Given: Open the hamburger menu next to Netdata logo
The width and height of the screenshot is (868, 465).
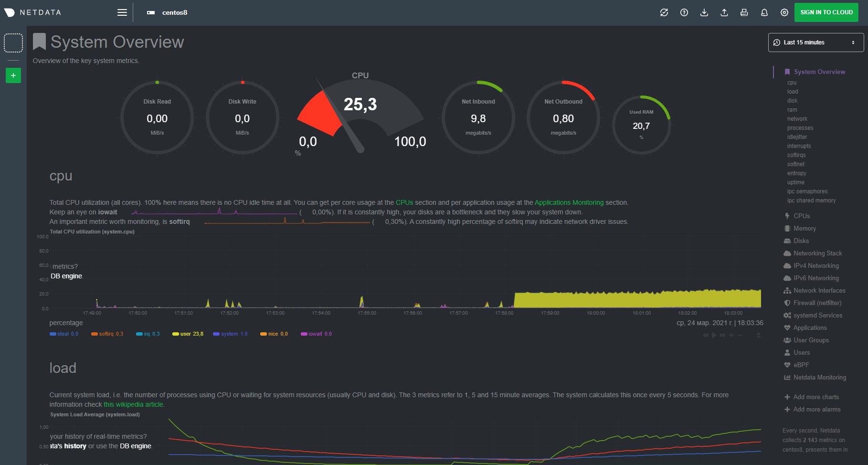Looking at the screenshot, I should click(x=122, y=12).
